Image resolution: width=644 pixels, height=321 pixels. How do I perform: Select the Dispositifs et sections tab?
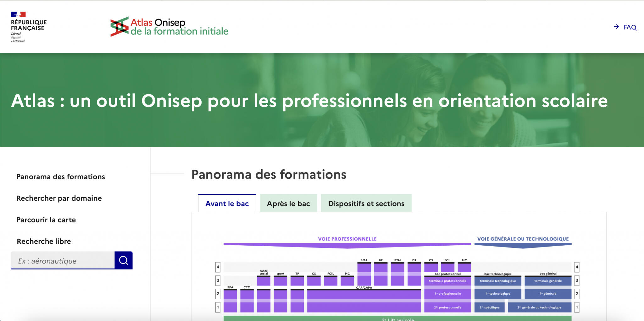(x=366, y=204)
